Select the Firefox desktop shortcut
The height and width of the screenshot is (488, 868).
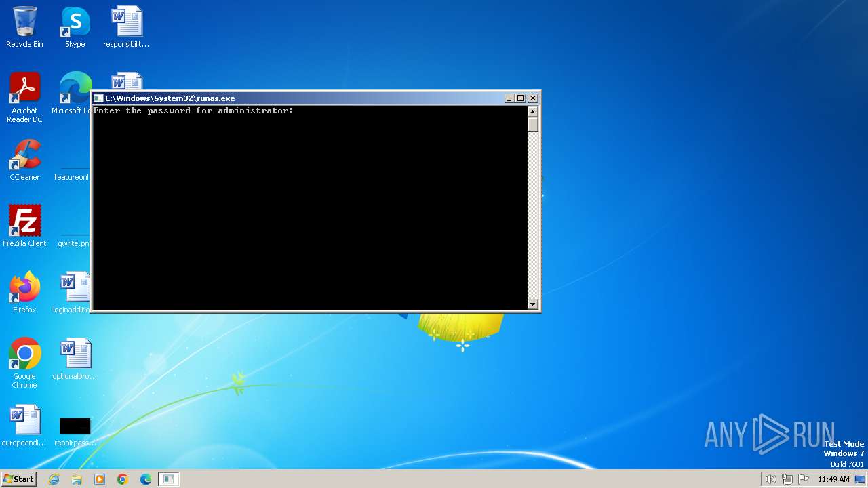24,293
